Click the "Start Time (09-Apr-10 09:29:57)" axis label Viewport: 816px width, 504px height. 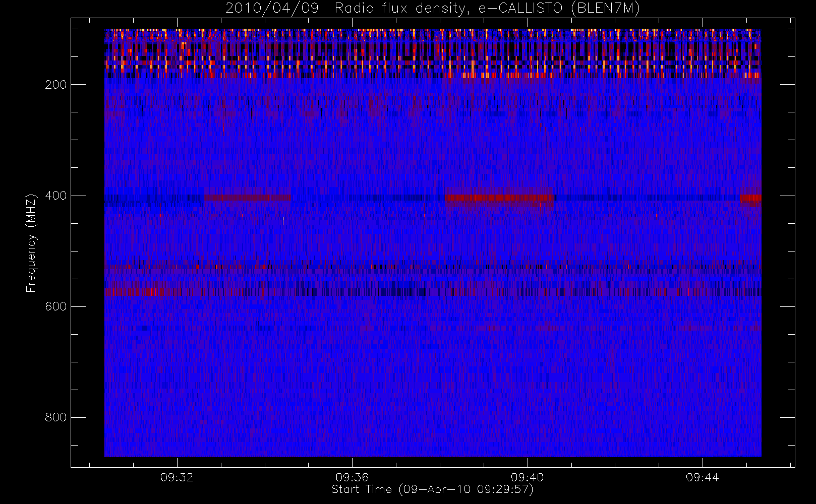tap(432, 489)
